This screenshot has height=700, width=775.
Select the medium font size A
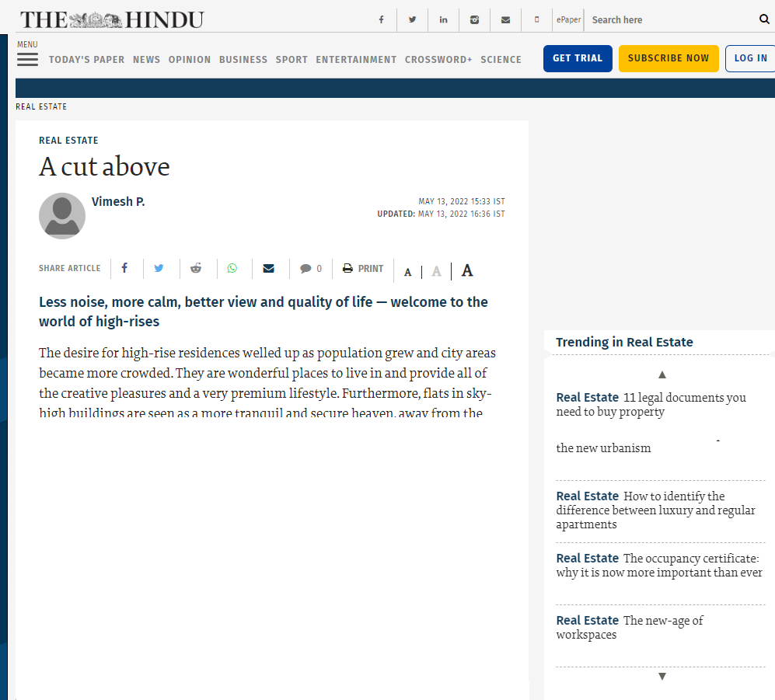(436, 271)
